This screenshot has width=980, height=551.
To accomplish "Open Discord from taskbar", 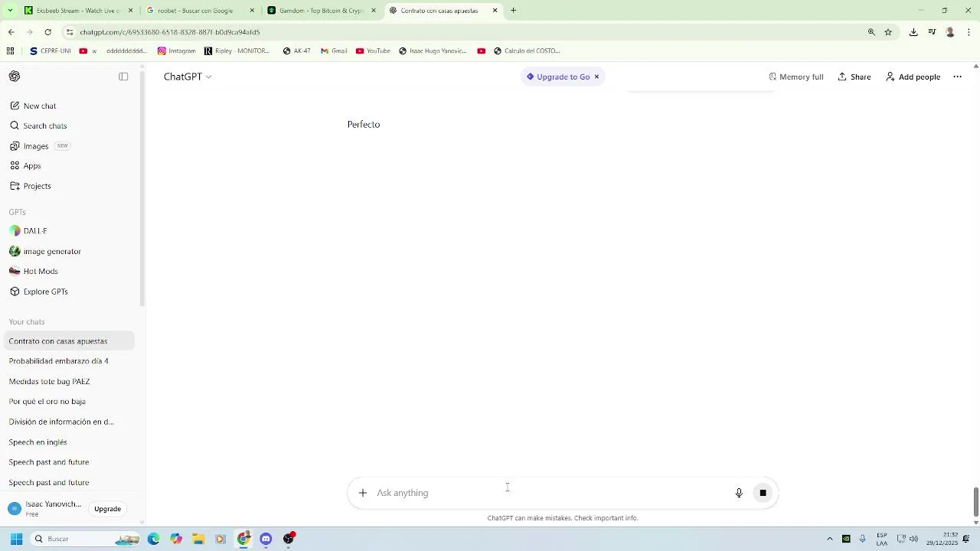I will [266, 539].
